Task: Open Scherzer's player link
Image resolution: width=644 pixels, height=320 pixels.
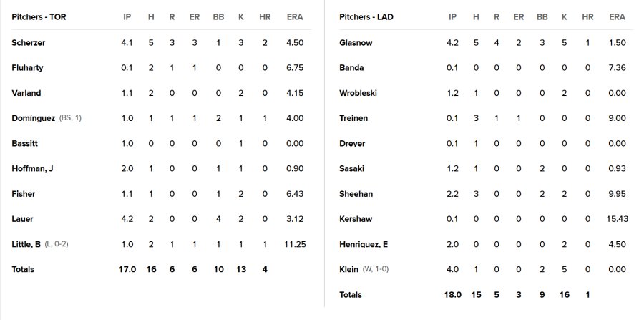Action: (29, 43)
